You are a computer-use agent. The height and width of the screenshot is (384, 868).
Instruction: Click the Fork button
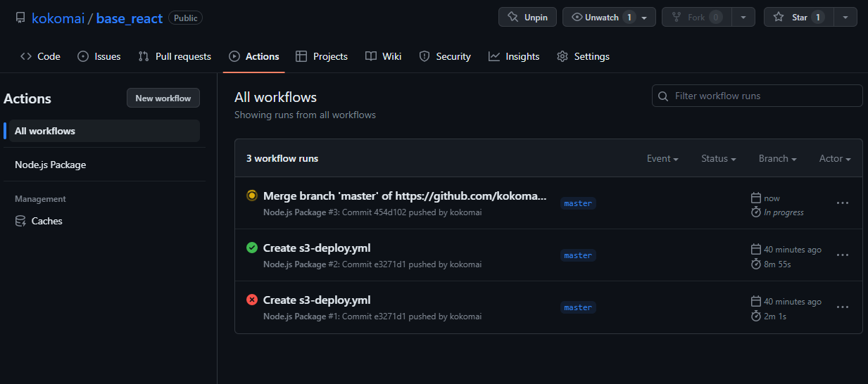pyautogui.click(x=696, y=17)
